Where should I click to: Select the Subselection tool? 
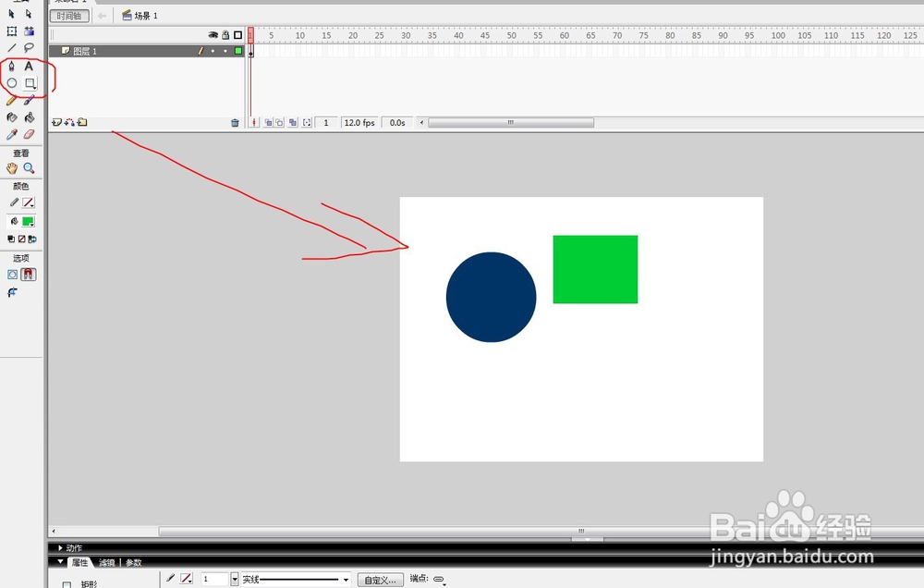[x=29, y=14]
